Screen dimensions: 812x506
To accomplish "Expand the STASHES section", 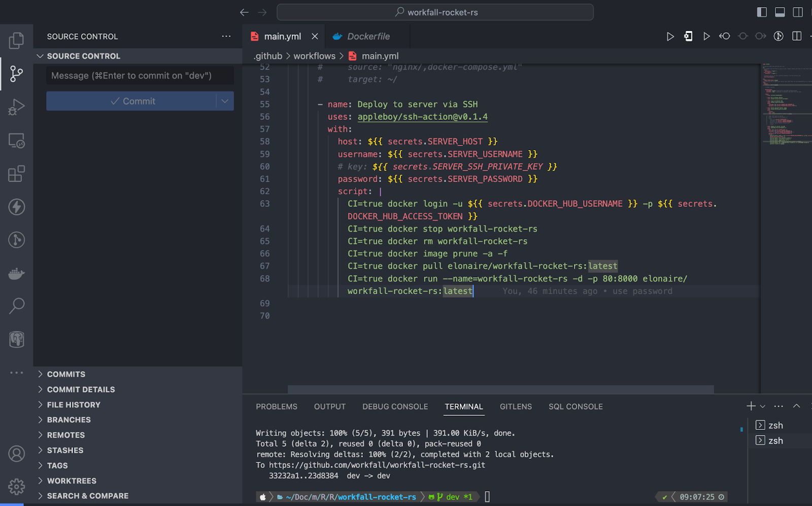I will pos(65,450).
